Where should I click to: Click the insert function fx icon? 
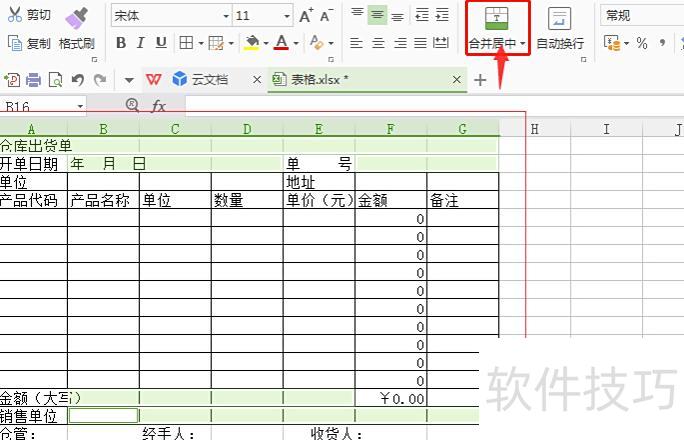click(158, 106)
